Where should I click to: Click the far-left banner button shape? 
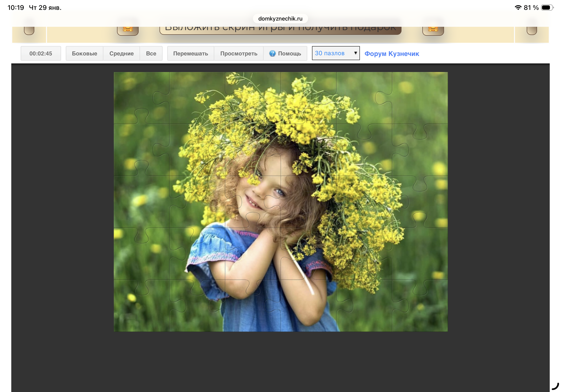coord(29,30)
